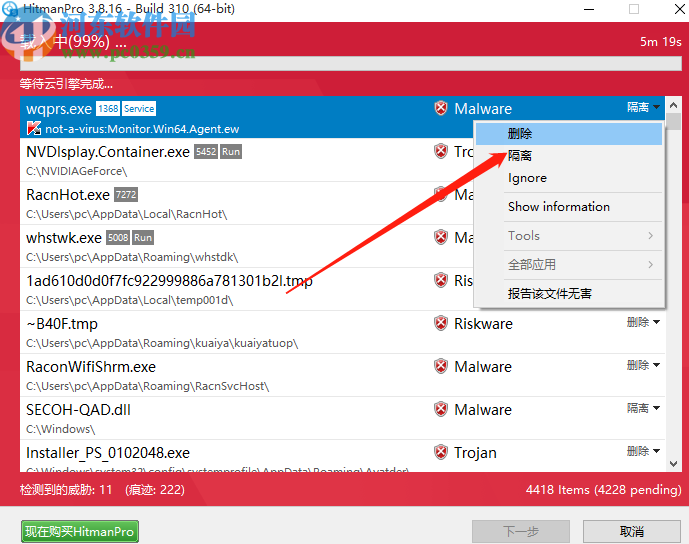The height and width of the screenshot is (544, 689).
Task: Open the 隔离 action dropdown for SECOH-QAD.dll
Action: pos(643,409)
